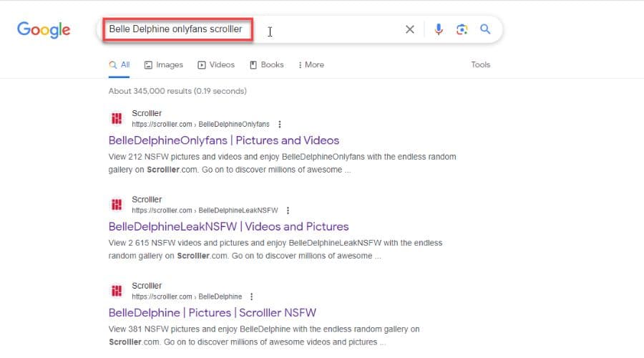Expand the More search options menu
Screen dimensions: 644x358
pyautogui.click(x=311, y=65)
